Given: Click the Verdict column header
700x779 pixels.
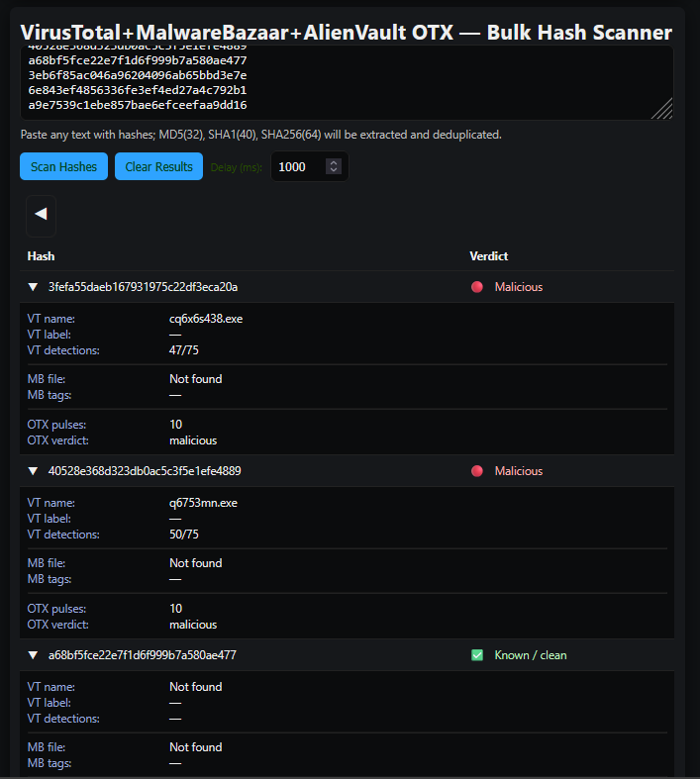Looking at the screenshot, I should tap(489, 256).
